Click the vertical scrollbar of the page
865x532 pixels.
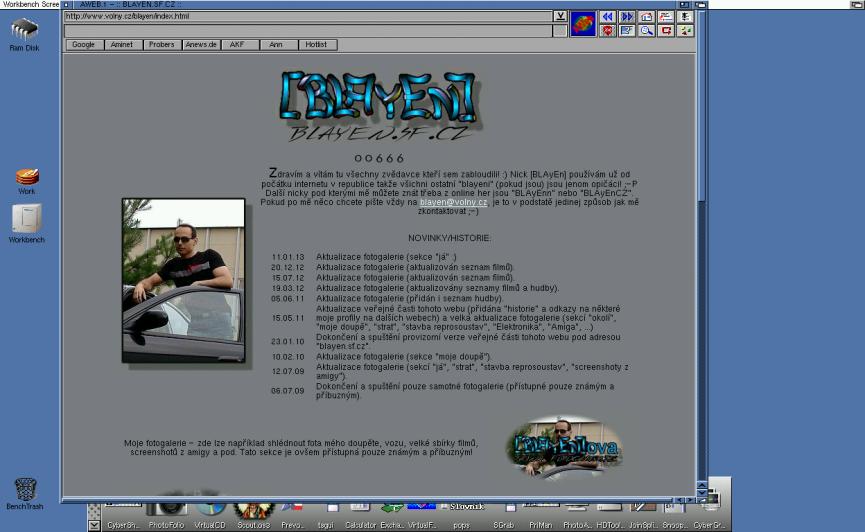coord(701,250)
